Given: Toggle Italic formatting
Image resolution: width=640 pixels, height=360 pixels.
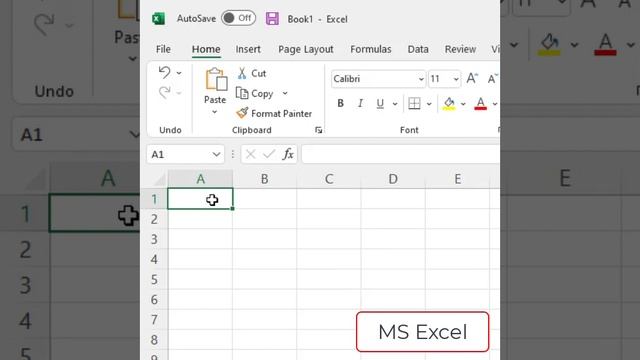Looking at the screenshot, I should point(360,104).
